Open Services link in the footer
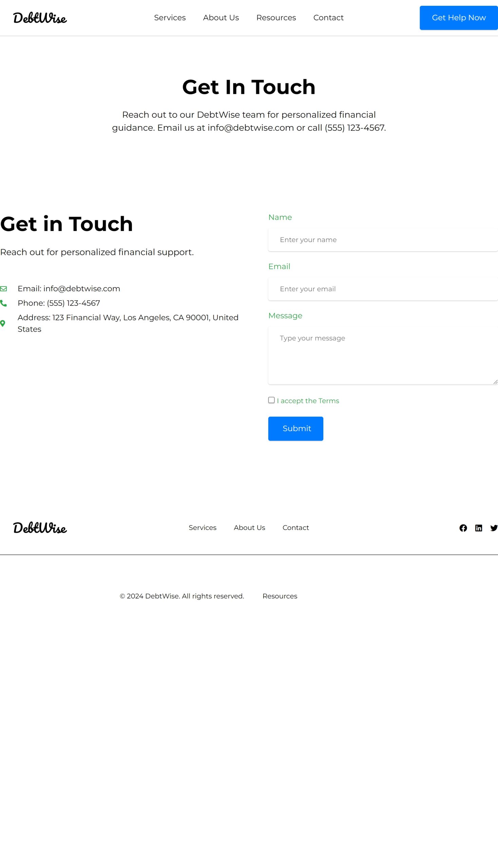 click(203, 528)
